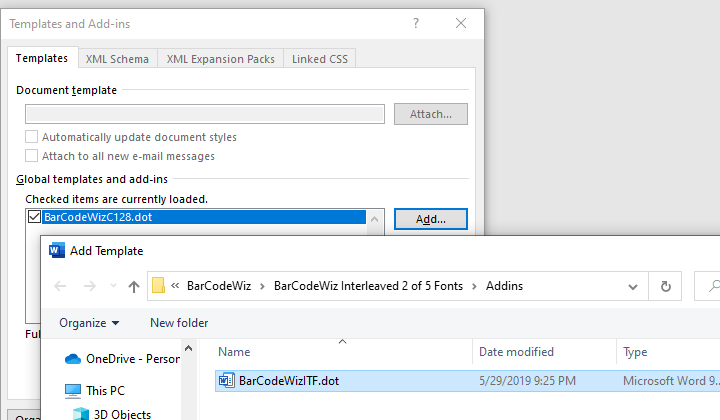The width and height of the screenshot is (720, 420).
Task: Uncheck the BarCodeWizC128.dot template
Action: click(34, 217)
